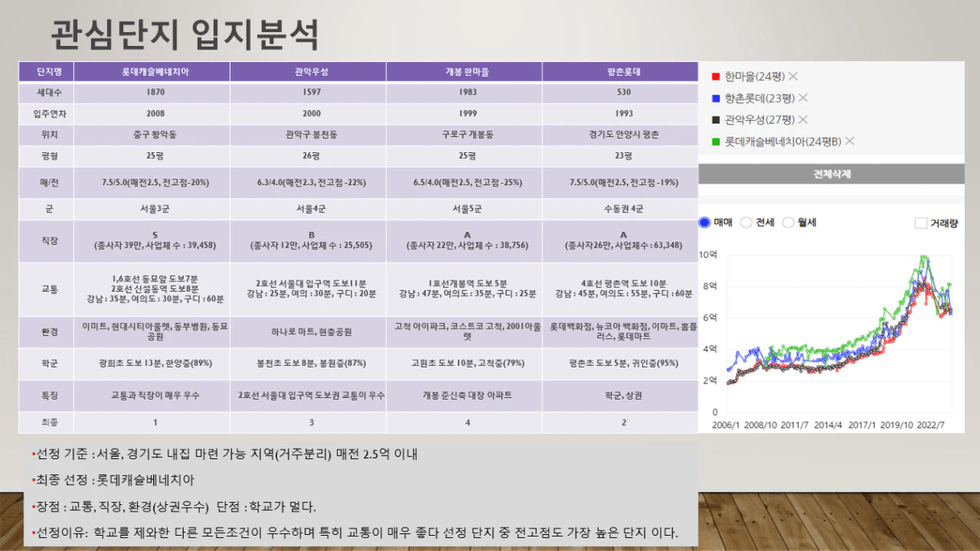This screenshot has width=980, height=551.
Task: Click the 최종 선정 : 롯데캐슬베네치아 line
Action: (113, 480)
